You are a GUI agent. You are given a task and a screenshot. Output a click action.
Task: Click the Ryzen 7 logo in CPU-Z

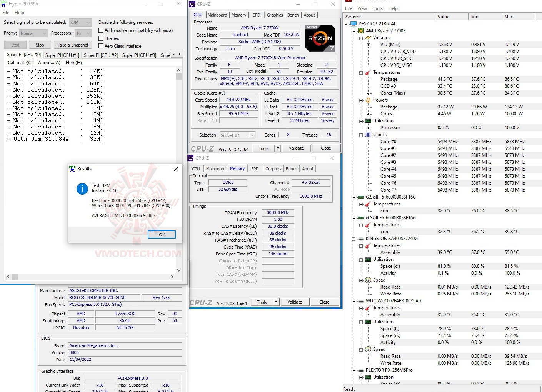pos(320,38)
